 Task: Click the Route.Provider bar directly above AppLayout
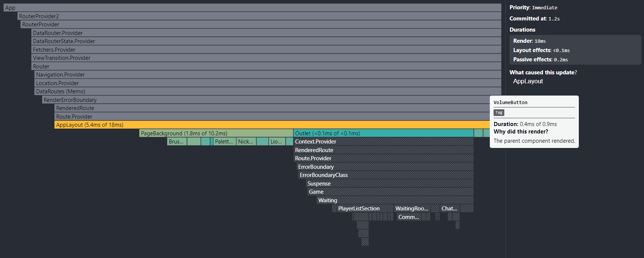click(278, 116)
